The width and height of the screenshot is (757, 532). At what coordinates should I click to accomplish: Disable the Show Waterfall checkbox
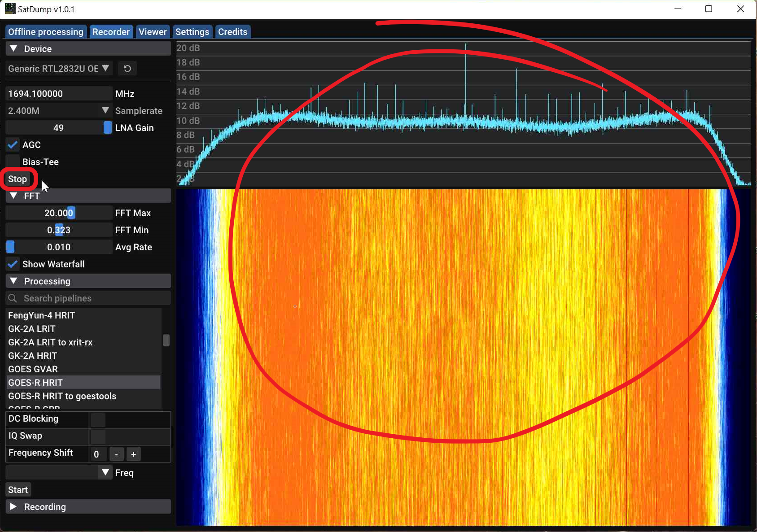tap(13, 264)
